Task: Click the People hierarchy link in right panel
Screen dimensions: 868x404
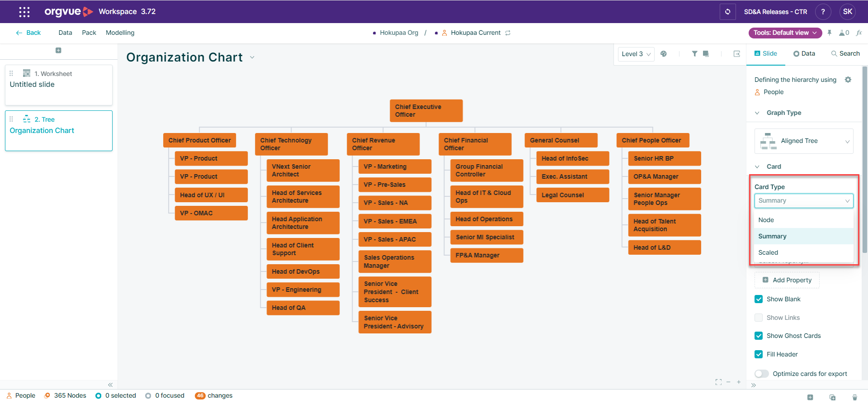Action: (769, 92)
